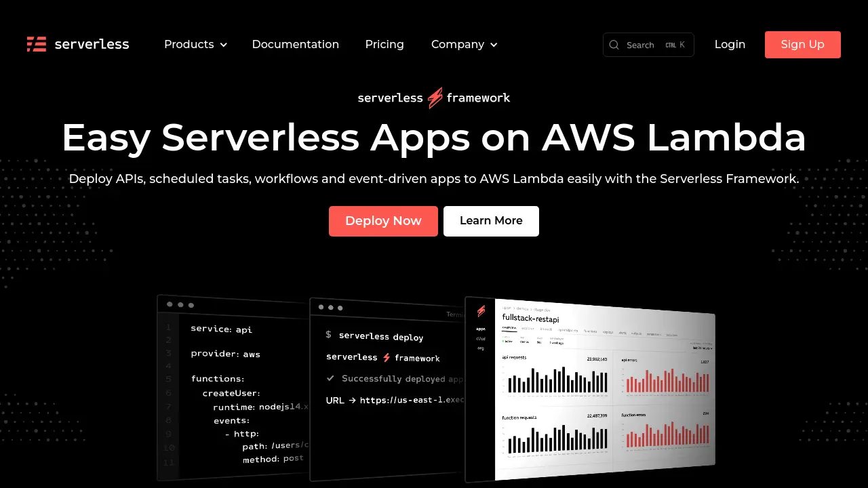Click the Deploy Now button
The height and width of the screenshot is (488, 868).
pyautogui.click(x=383, y=221)
